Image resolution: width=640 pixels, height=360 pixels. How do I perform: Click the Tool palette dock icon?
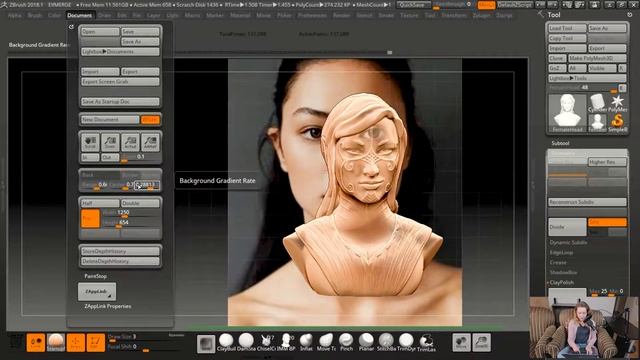tap(629, 15)
